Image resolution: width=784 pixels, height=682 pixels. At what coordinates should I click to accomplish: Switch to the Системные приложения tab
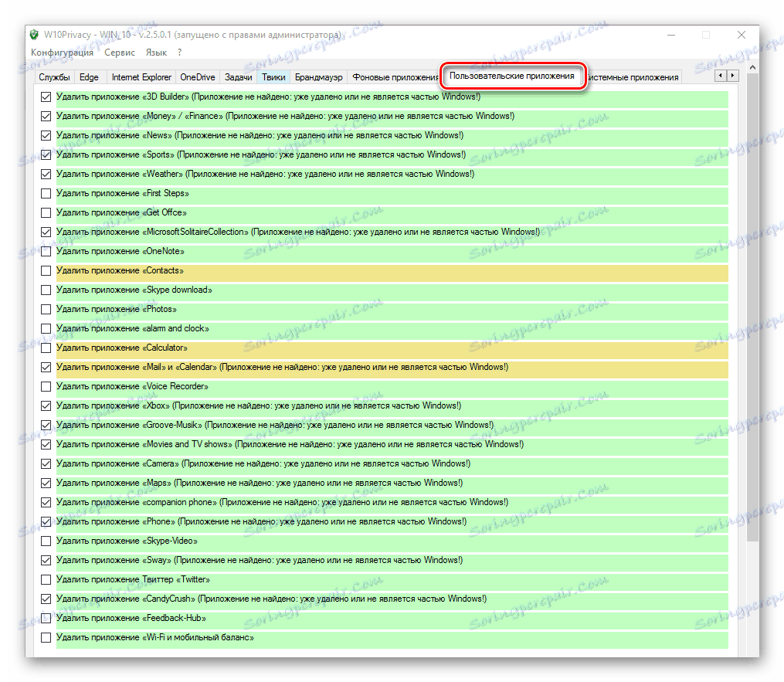[x=633, y=77]
